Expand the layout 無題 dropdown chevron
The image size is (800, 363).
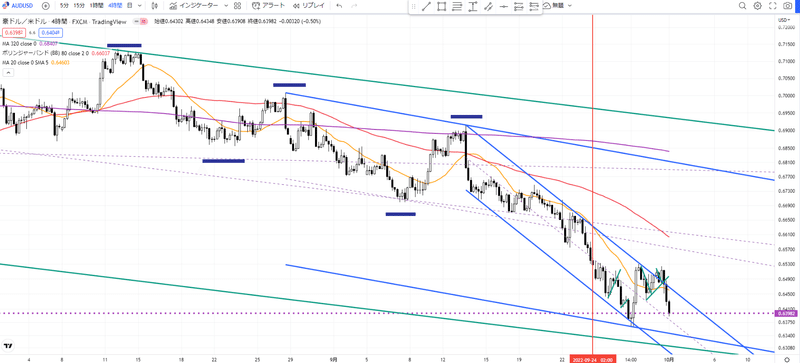coord(570,6)
